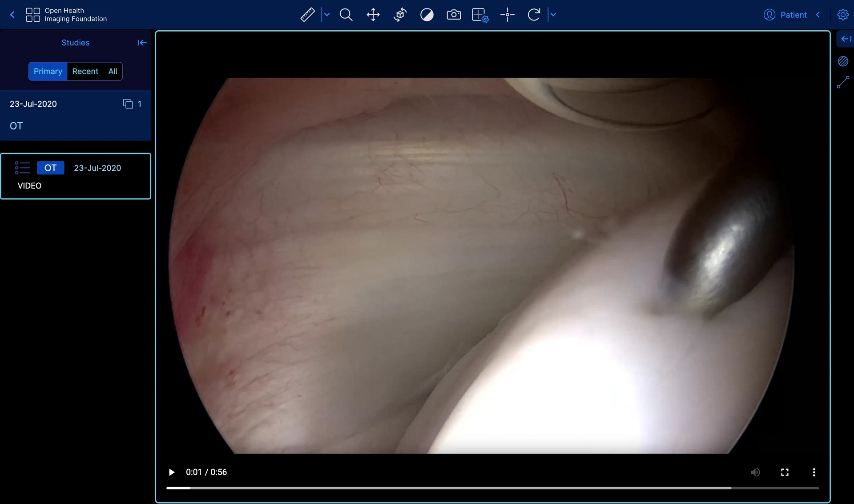This screenshot has width=854, height=504.
Task: Select the crosshairs tool
Action: coord(507,15)
